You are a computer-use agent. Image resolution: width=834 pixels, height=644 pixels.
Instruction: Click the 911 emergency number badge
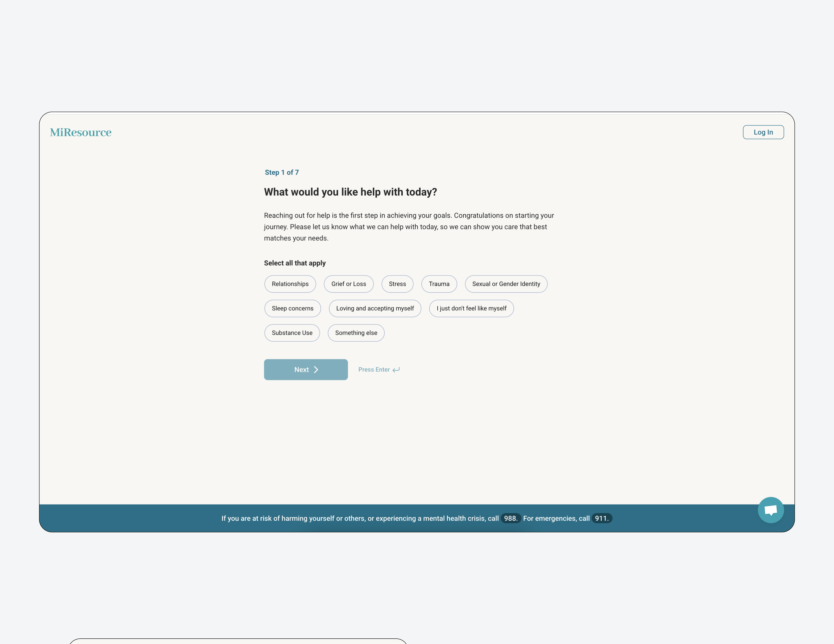(x=601, y=518)
